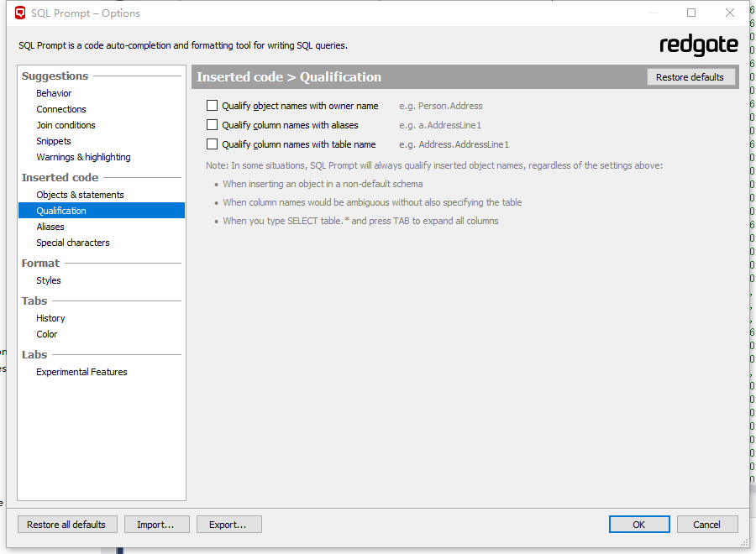Select the Qualification sidebar item
The image size is (756, 554).
coord(102,211)
